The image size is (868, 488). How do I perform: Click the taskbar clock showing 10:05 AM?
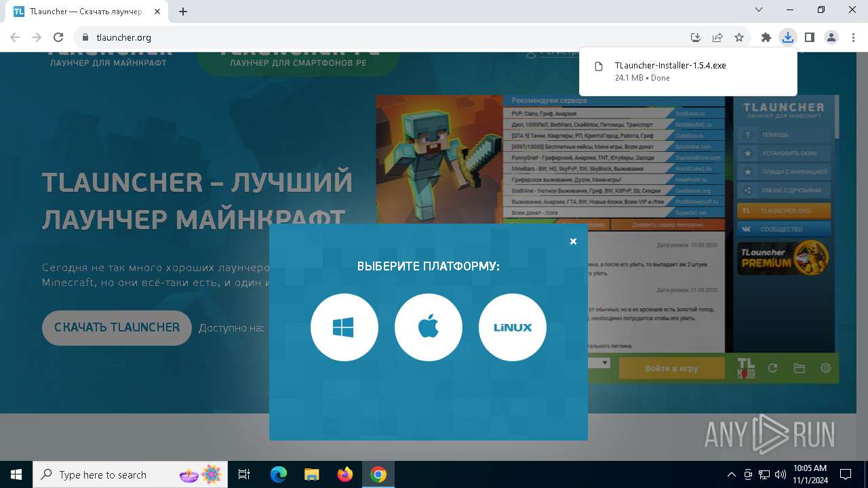coord(810,474)
